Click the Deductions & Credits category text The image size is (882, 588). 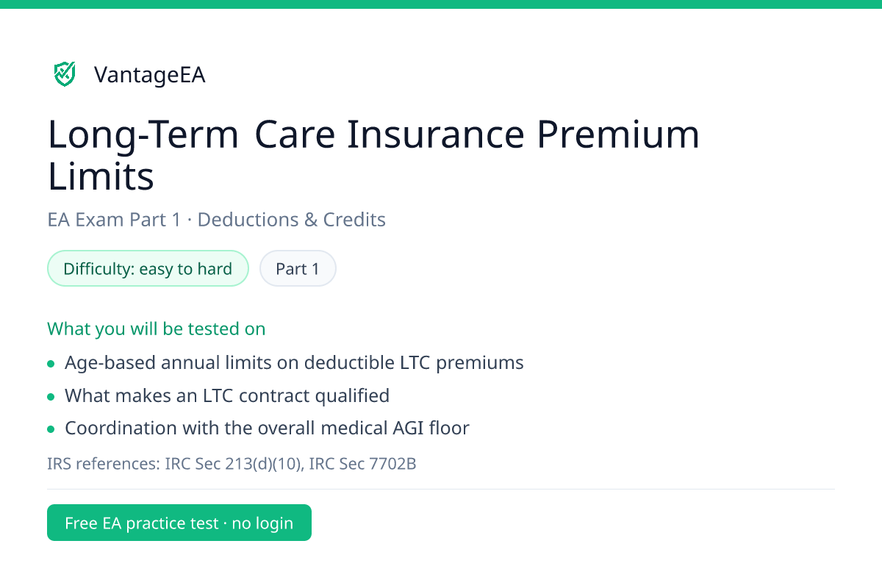[292, 219]
